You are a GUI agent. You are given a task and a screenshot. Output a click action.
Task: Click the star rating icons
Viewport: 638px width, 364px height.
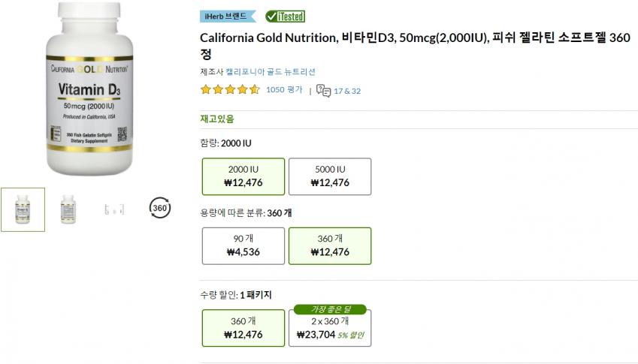[230, 90]
